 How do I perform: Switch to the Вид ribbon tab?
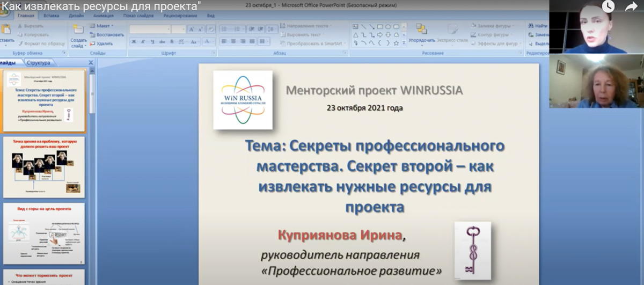pyautogui.click(x=211, y=16)
